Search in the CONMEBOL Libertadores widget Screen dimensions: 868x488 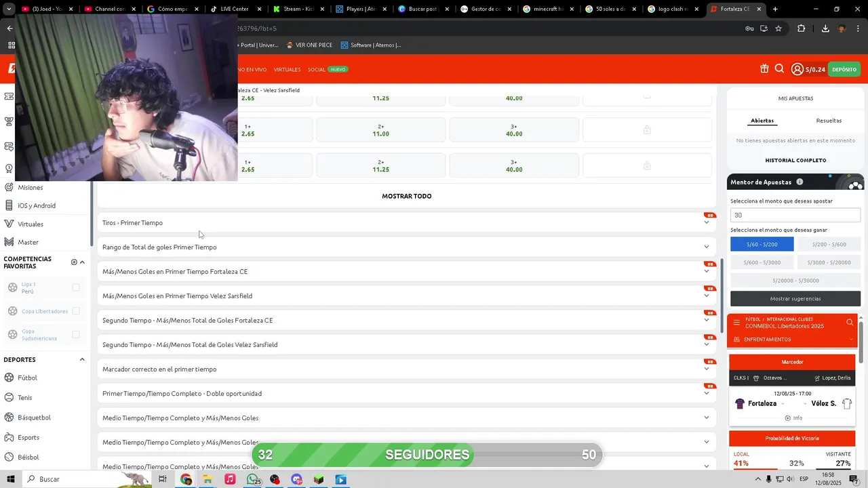pyautogui.click(x=850, y=323)
